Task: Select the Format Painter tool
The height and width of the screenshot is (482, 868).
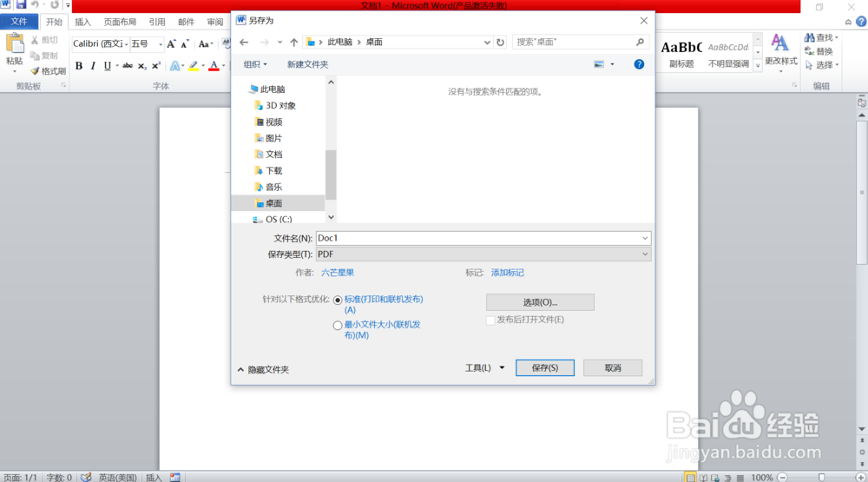Action: [48, 71]
